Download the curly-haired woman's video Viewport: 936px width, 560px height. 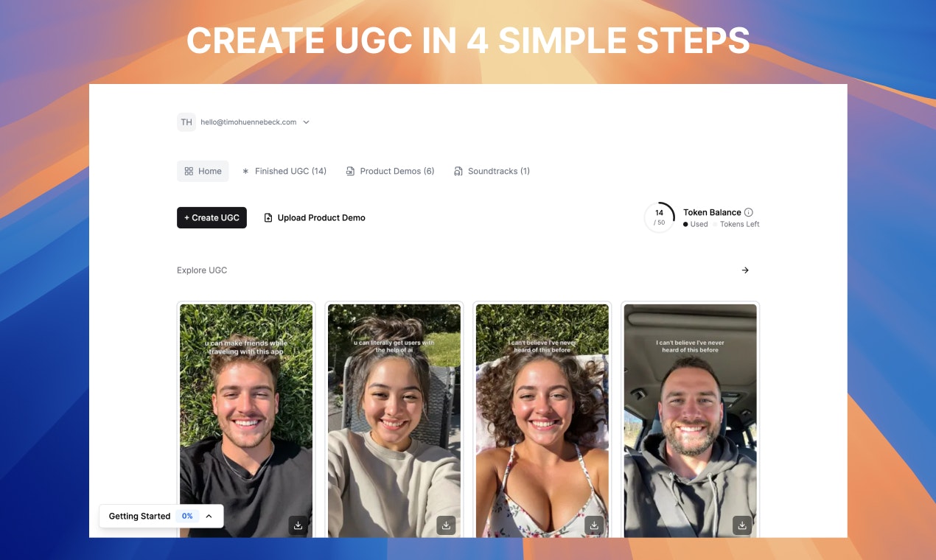594,525
